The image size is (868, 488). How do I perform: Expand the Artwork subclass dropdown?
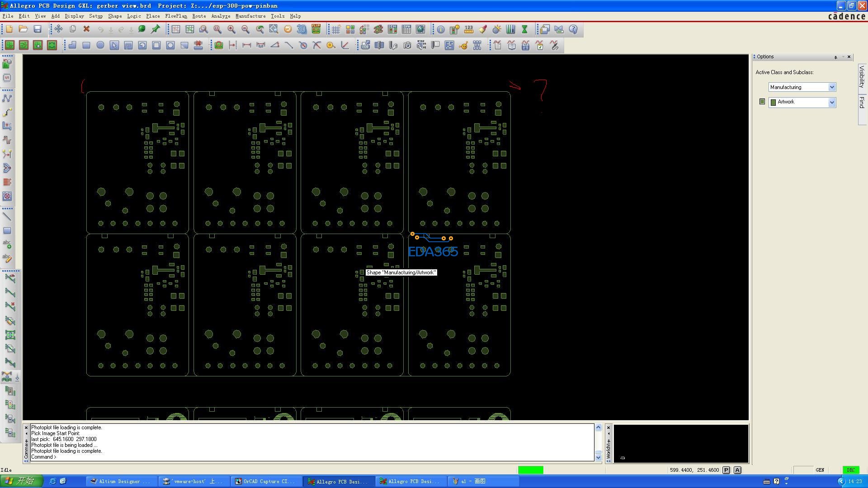(x=832, y=103)
